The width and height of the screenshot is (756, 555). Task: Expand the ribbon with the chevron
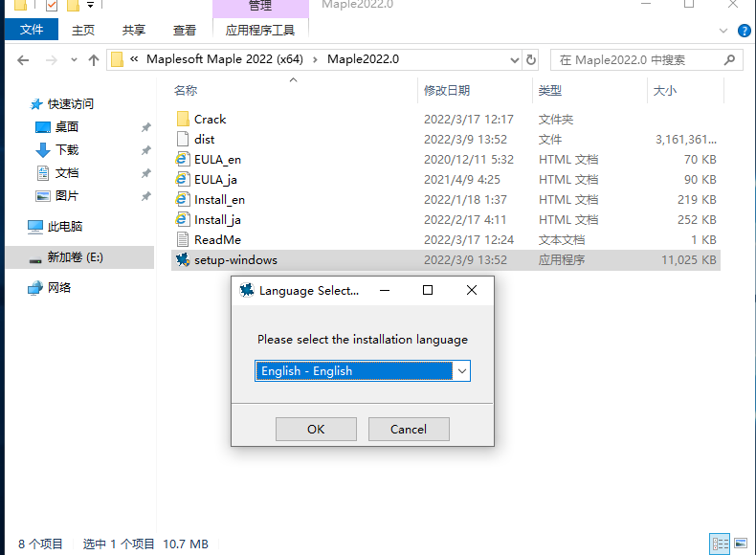[x=723, y=31]
